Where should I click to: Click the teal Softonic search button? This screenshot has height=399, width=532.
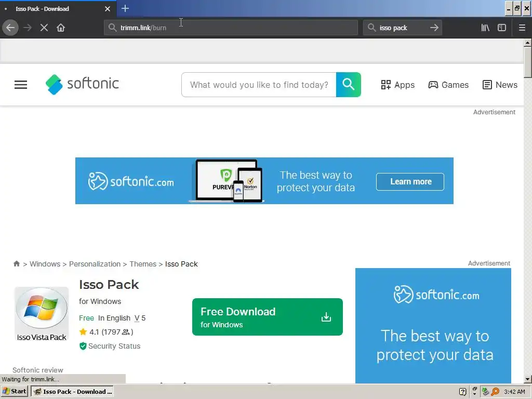tap(349, 85)
